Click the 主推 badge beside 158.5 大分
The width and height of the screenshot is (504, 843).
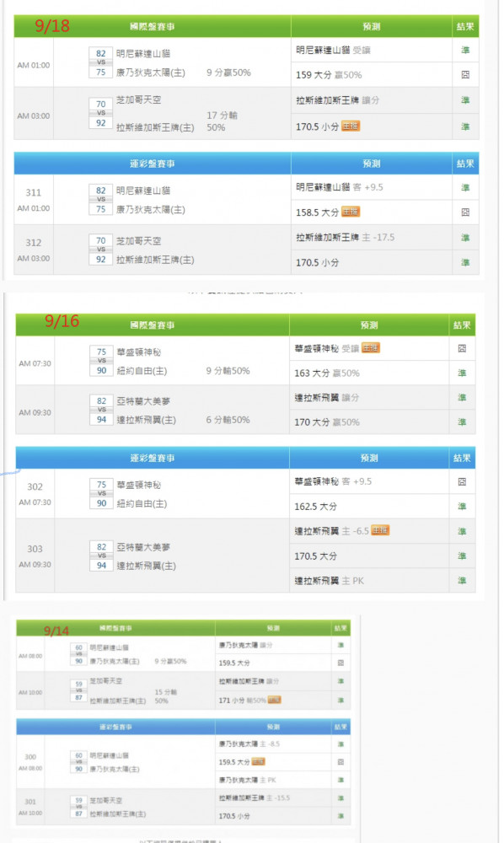[351, 212]
